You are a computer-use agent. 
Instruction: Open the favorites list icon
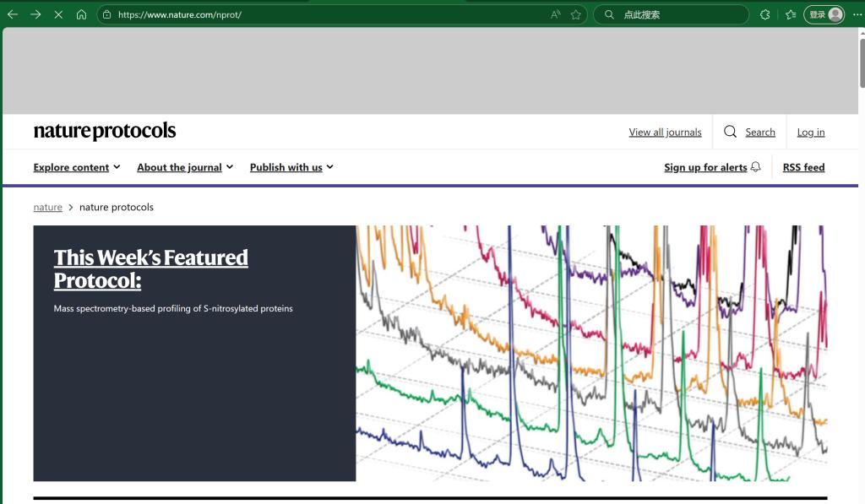pyautogui.click(x=791, y=14)
